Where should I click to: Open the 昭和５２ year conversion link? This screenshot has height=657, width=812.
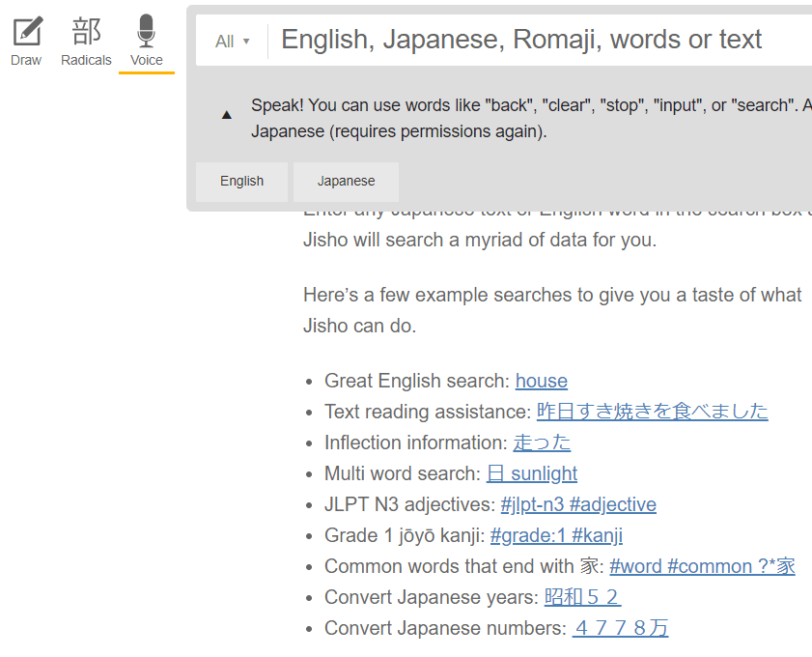pos(582,597)
